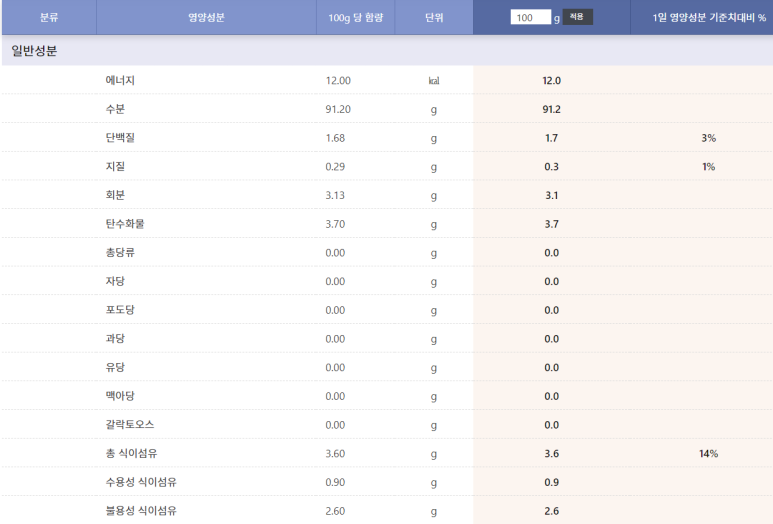Screen dimensions: 773x524
Task: Click the 단위 column header
Action: point(434,18)
